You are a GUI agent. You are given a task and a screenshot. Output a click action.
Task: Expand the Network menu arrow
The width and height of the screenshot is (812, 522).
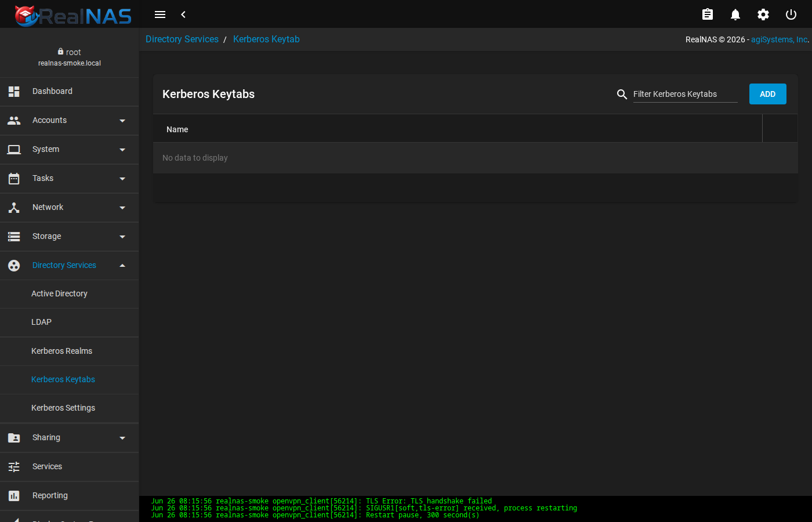(122, 208)
